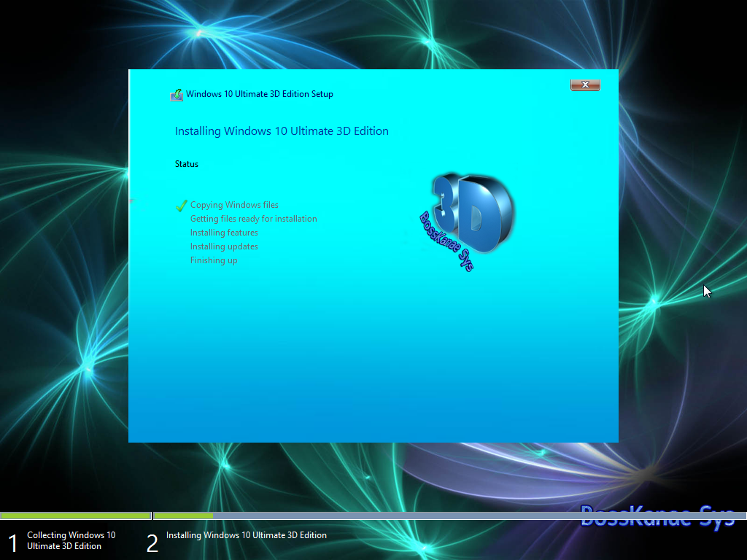Click the bottom step 2 label 'Installing Windows 10 Ultimate 3D Edition'

pos(247,535)
